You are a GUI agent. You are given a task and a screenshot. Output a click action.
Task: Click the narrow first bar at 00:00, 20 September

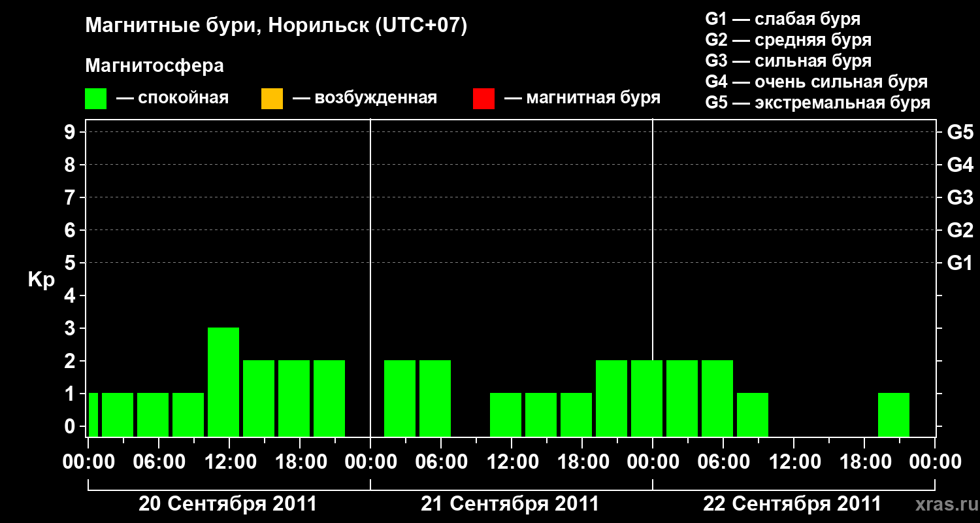(x=93, y=414)
